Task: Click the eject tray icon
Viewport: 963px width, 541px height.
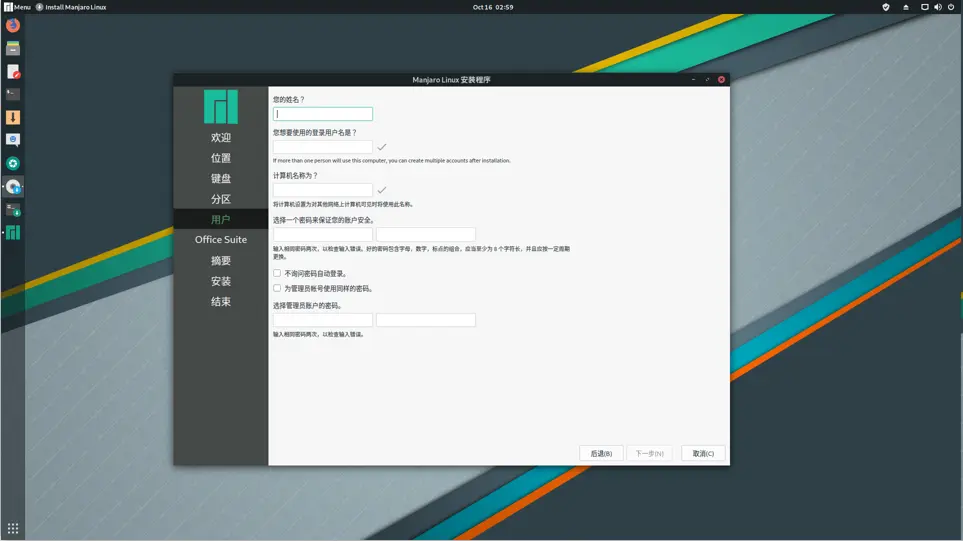Action: [906, 7]
